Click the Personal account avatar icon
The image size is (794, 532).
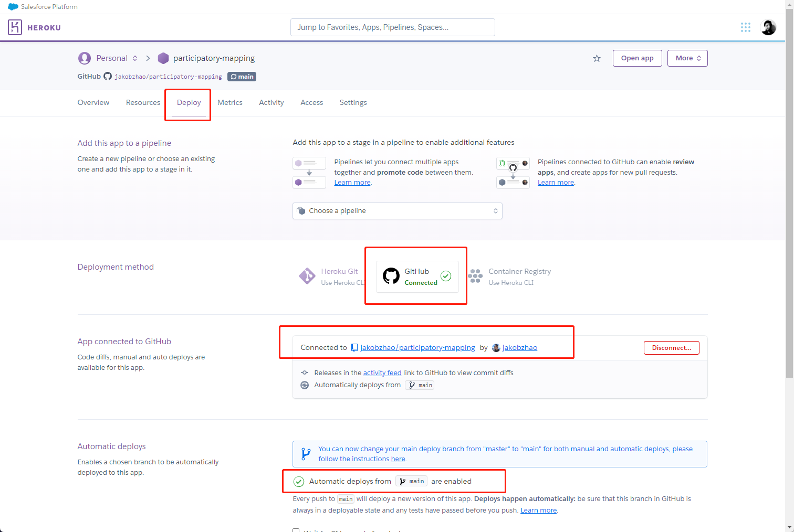[x=84, y=58]
